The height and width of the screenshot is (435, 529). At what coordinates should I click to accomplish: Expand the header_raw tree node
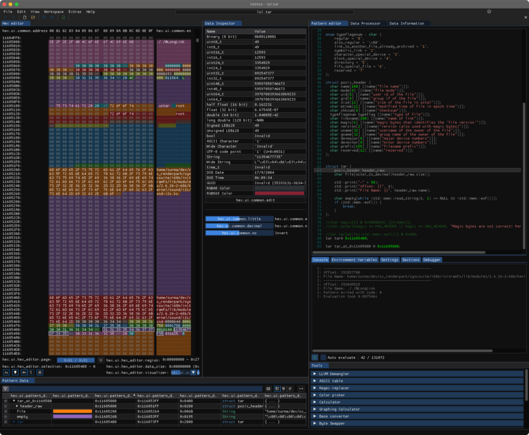[x=17, y=406]
